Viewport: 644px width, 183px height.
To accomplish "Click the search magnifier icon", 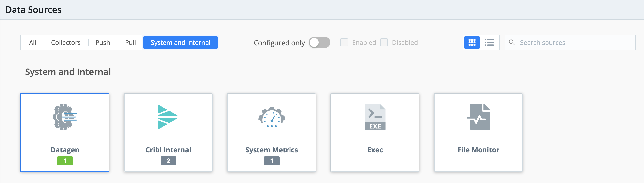I will [512, 43].
